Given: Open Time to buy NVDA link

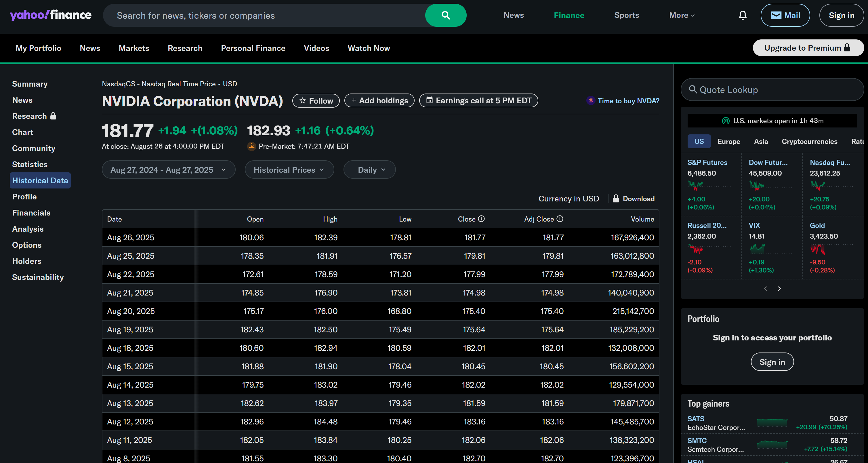Looking at the screenshot, I should pyautogui.click(x=628, y=101).
